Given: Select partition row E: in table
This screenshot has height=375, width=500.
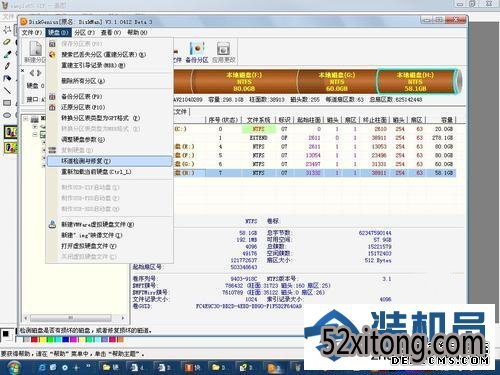Looking at the screenshot, I should coord(314,146).
